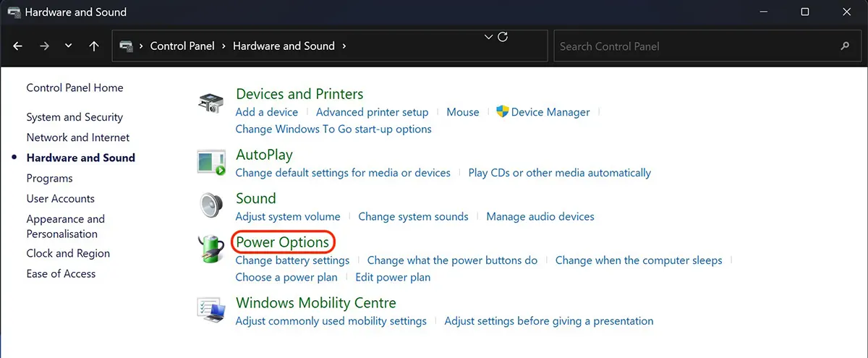
Task: Open recent locations dropdown chevron
Action: pos(69,46)
